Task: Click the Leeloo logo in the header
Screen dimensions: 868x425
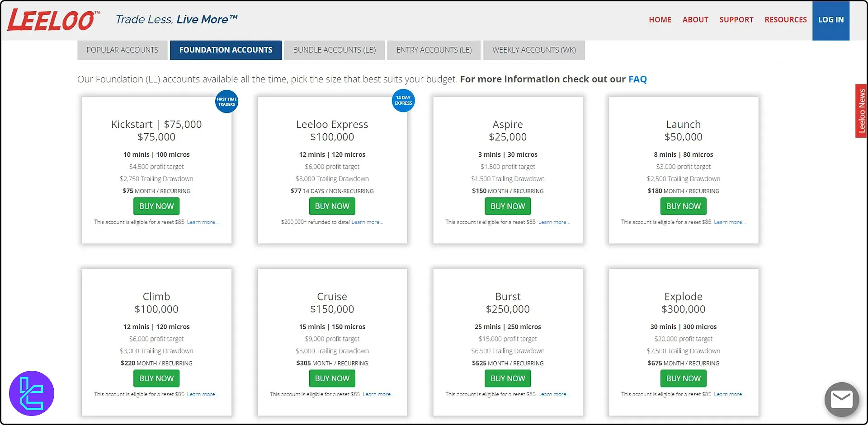Action: point(53,20)
